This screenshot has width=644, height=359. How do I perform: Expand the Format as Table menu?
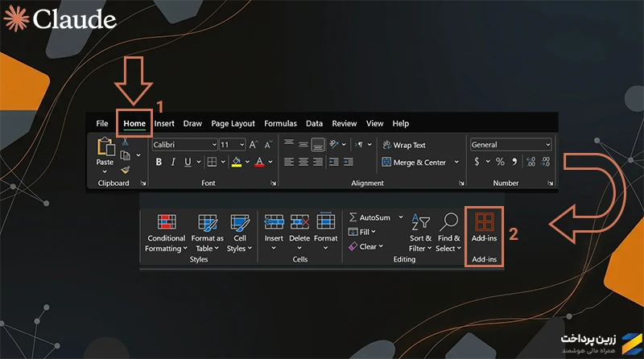click(208, 233)
